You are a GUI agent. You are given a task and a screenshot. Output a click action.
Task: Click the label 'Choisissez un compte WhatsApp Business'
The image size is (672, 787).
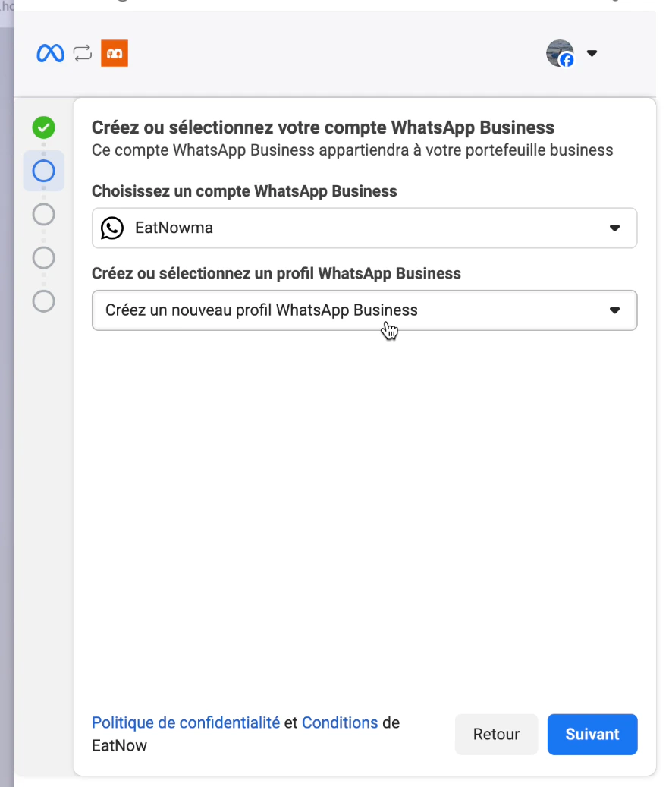click(x=244, y=191)
